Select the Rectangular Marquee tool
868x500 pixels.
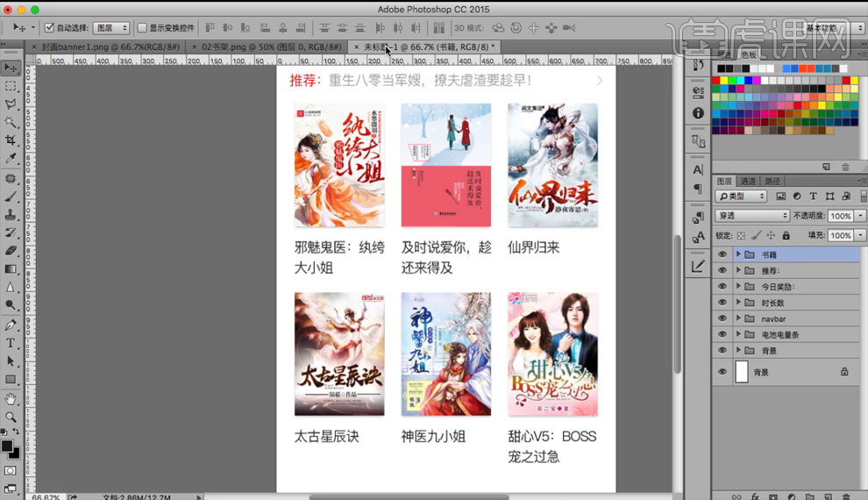click(11, 86)
